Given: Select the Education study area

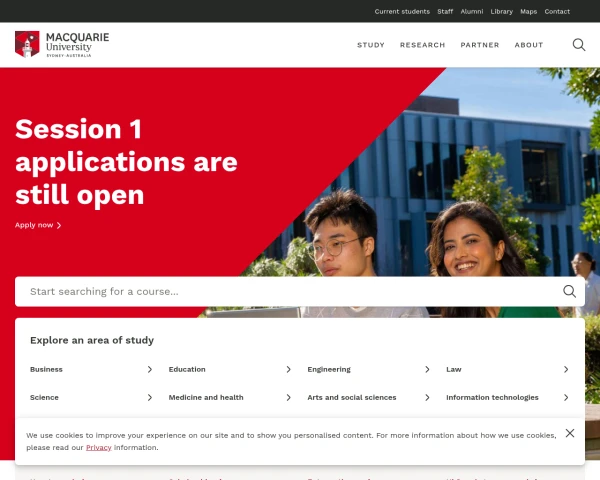Looking at the screenshot, I should [x=187, y=369].
